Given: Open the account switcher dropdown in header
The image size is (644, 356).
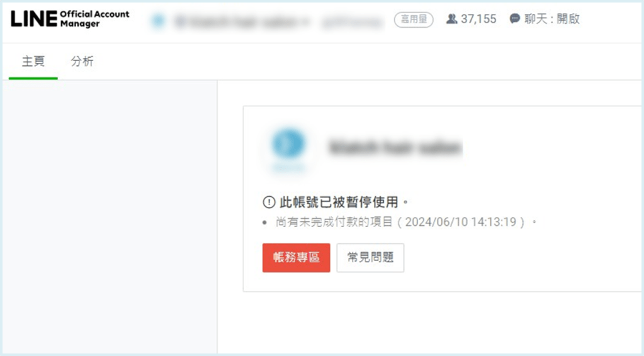Looking at the screenshot, I should pyautogui.click(x=242, y=21).
